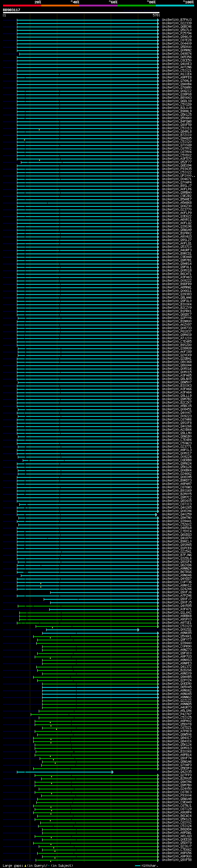
Task: Select hit label UniRef100_Q42035
Action: [x=177, y=772]
